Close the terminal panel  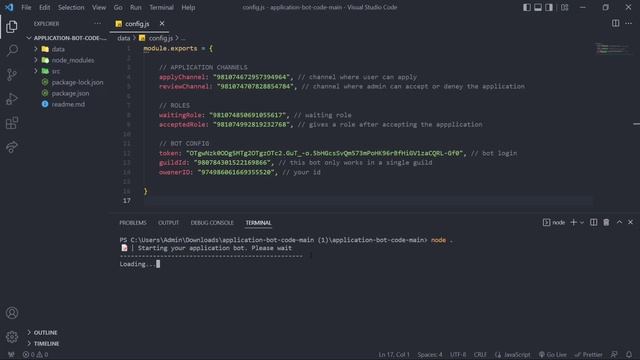[x=631, y=222]
